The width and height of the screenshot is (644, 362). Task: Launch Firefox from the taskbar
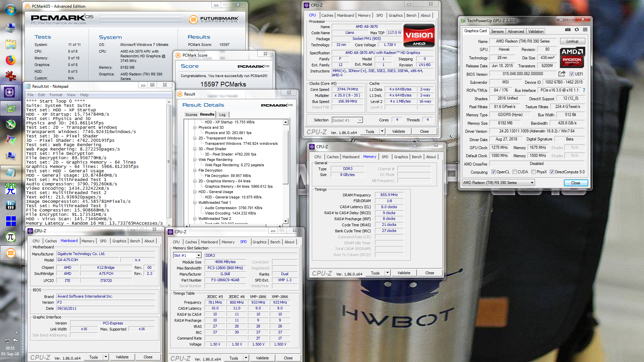coord(11,60)
